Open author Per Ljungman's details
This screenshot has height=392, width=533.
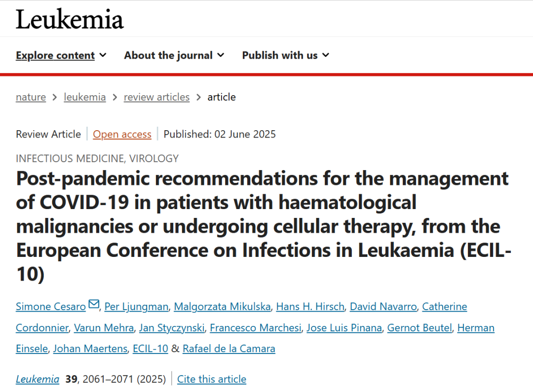[x=136, y=307]
